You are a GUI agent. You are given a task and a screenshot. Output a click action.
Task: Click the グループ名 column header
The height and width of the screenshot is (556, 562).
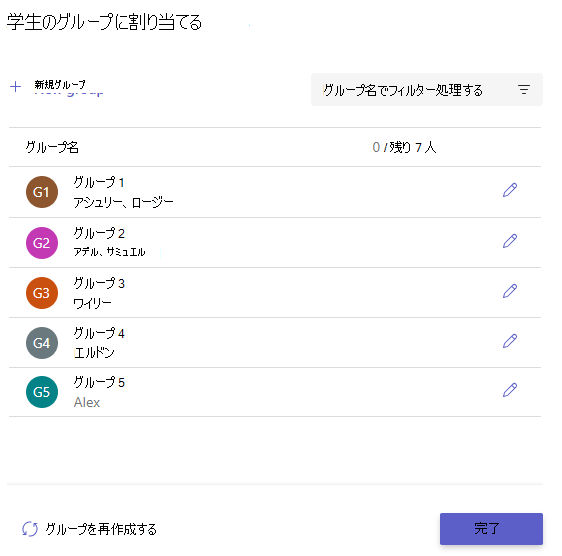pyautogui.click(x=52, y=147)
